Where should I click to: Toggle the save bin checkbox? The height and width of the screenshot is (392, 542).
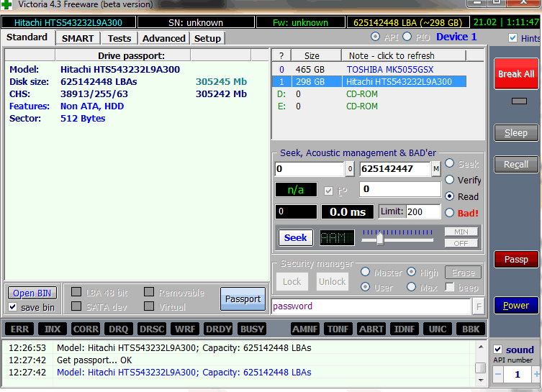coord(13,306)
